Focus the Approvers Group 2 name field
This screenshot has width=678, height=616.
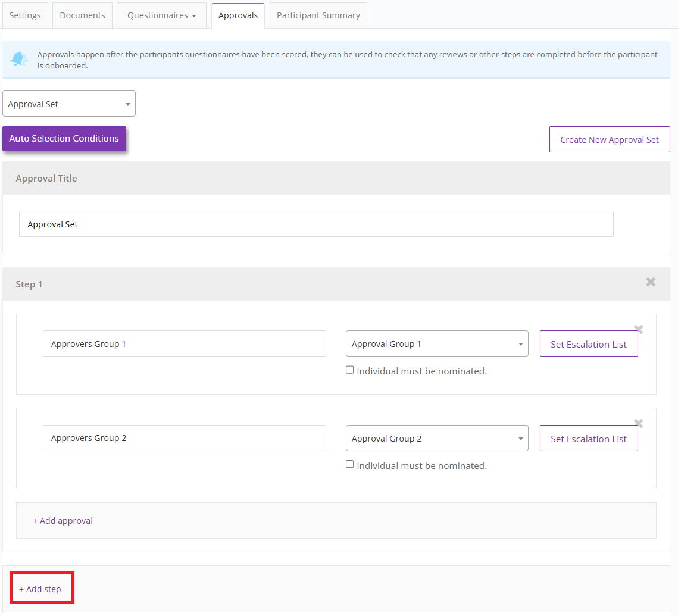(x=184, y=438)
